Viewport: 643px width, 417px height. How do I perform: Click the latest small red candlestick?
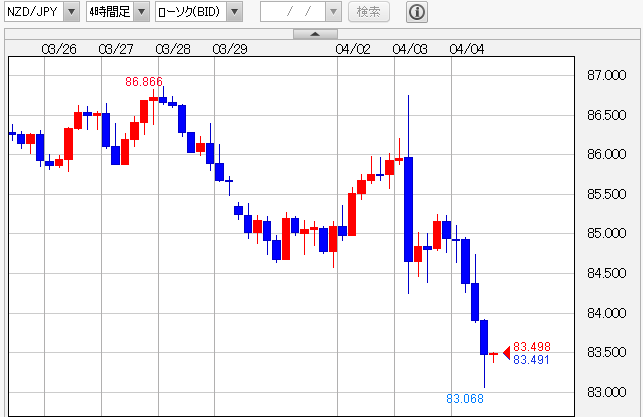pos(494,354)
